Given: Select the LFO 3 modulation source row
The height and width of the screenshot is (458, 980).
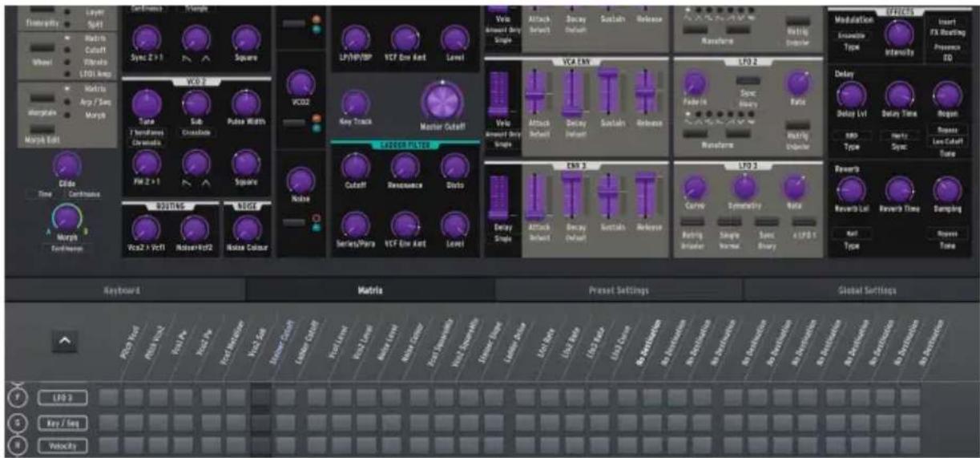Looking at the screenshot, I should coord(62,397).
